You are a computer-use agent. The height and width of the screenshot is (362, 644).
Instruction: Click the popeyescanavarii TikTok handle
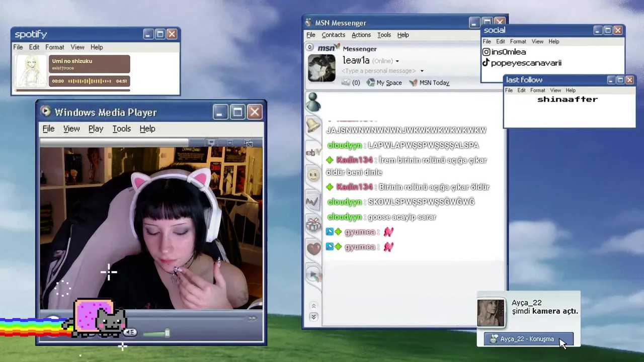526,63
